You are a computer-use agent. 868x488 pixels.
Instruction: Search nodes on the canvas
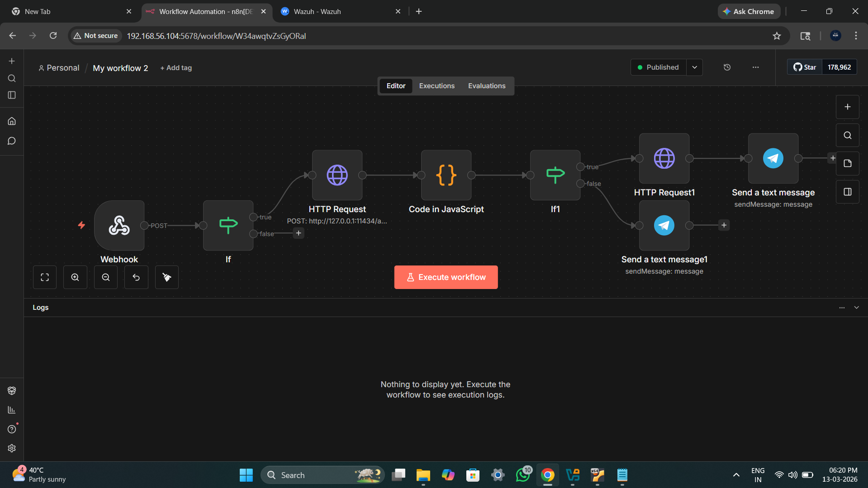tap(848, 135)
